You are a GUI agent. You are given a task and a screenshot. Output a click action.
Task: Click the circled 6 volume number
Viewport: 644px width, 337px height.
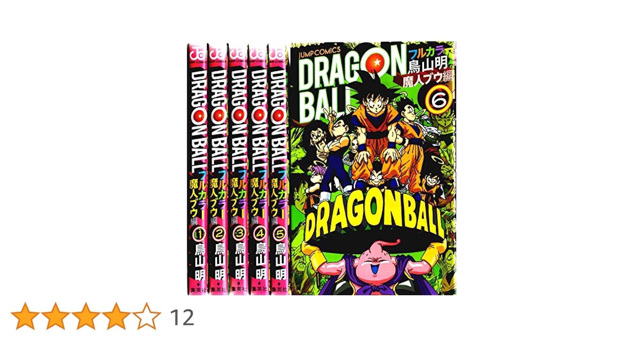438,98
